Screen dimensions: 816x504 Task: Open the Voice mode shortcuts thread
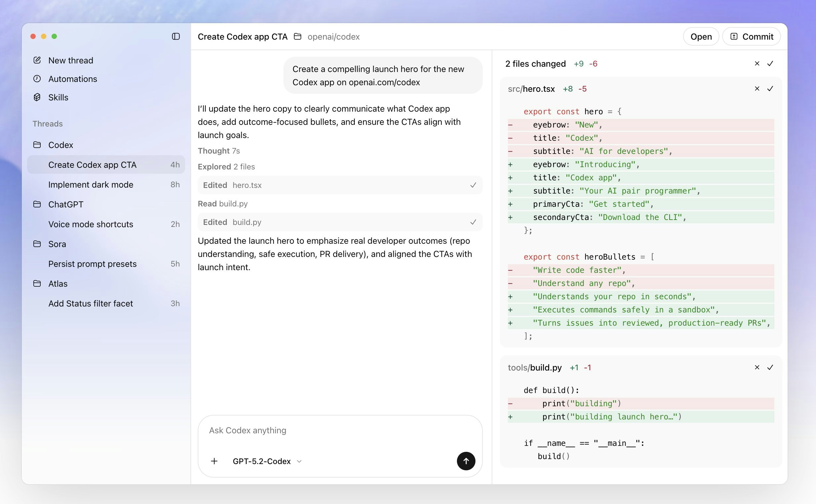coord(90,224)
